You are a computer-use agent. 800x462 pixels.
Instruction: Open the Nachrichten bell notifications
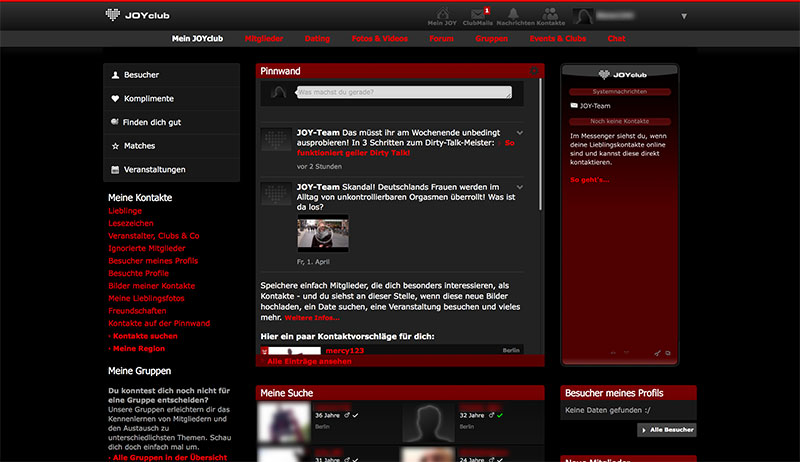tap(514, 15)
